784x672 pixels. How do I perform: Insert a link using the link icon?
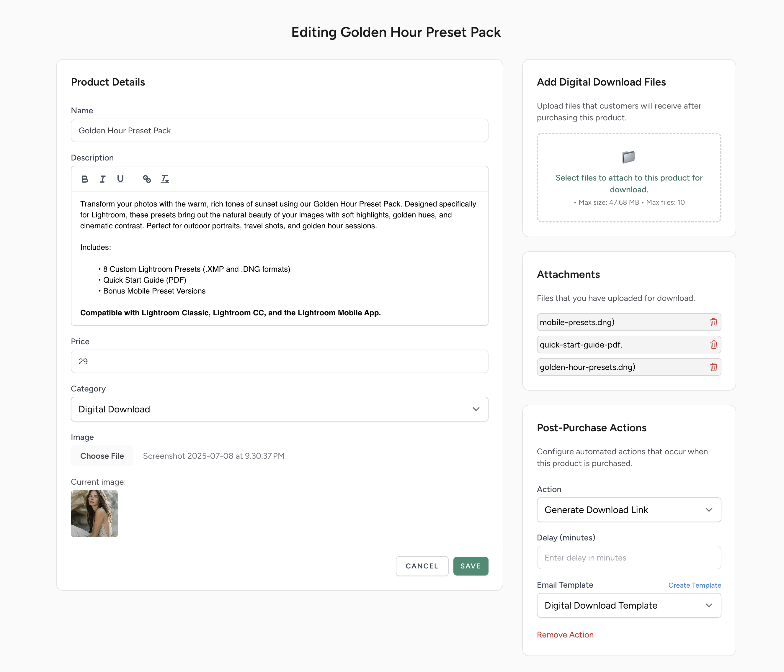pos(147,179)
